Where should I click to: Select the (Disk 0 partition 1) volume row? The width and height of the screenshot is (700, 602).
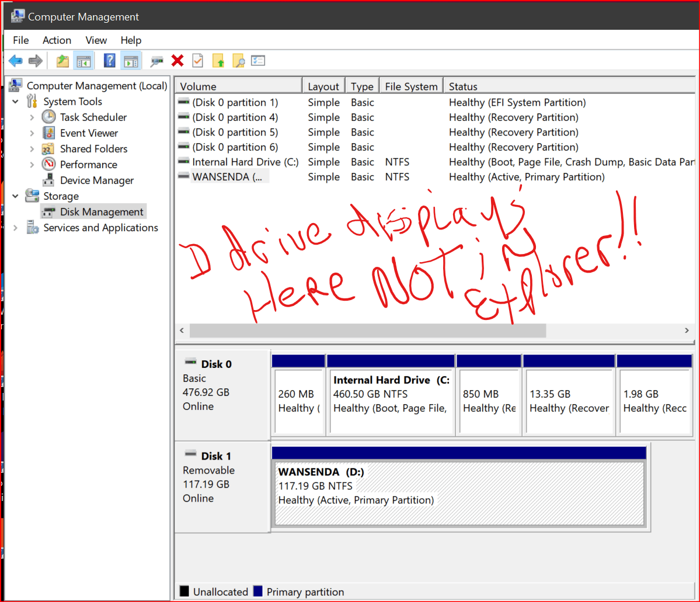click(x=435, y=102)
